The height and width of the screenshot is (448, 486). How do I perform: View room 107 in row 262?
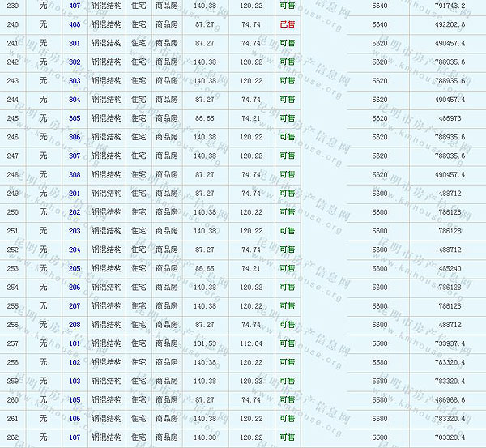pos(75,437)
